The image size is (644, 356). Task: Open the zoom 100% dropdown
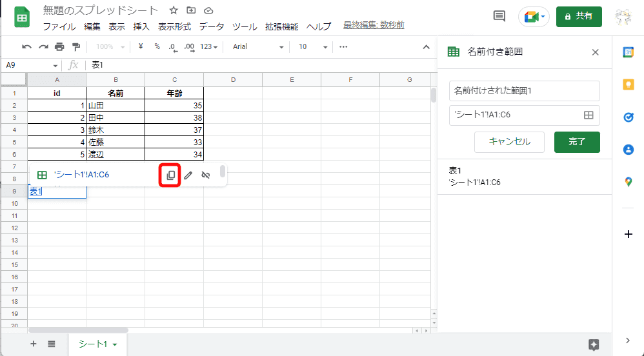(x=110, y=47)
